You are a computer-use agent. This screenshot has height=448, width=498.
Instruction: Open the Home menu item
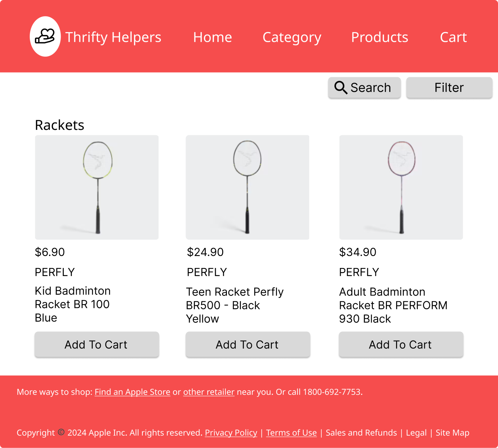coord(213,37)
